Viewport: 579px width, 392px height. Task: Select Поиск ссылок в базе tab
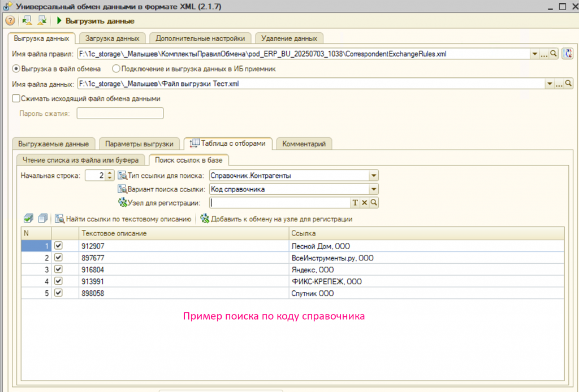189,160
